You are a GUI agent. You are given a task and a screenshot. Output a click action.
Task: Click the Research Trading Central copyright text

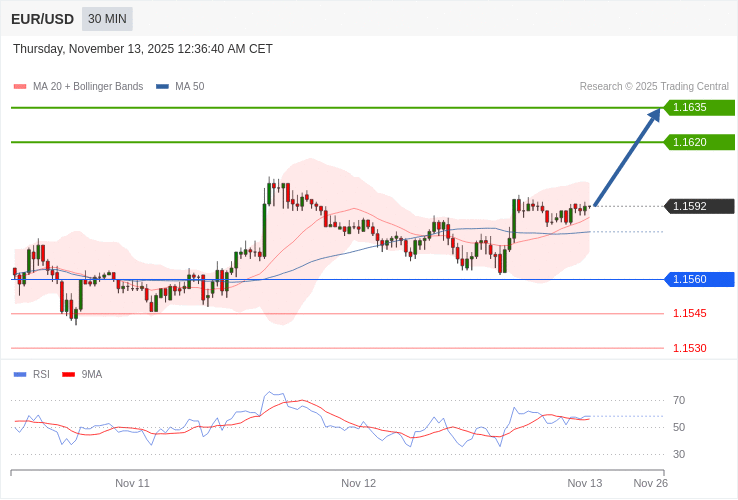654,86
